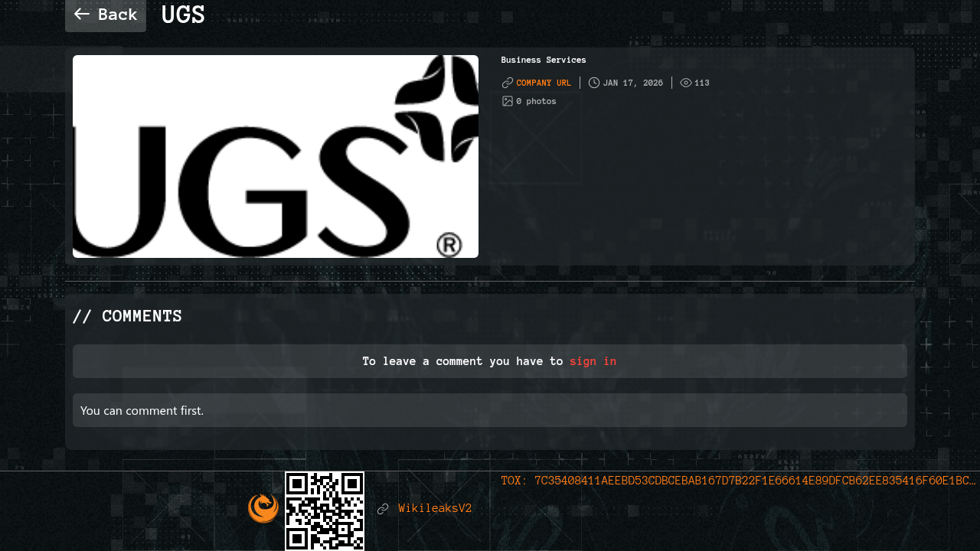
Task: Click the TOX ID string in footer
Action: coord(738,481)
